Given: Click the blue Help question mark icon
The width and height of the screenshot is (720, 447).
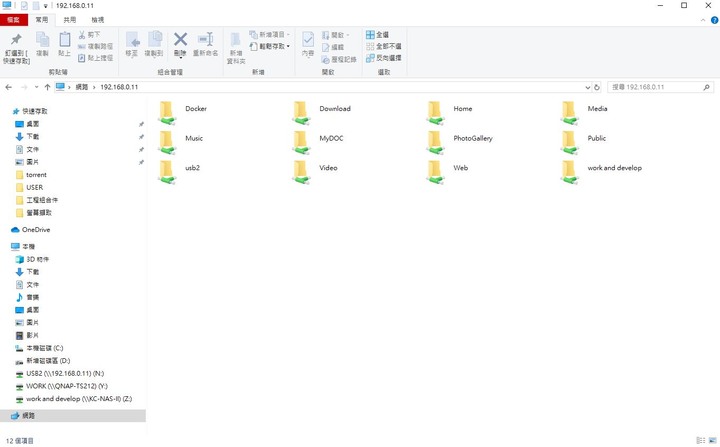Looking at the screenshot, I should click(x=714, y=20).
